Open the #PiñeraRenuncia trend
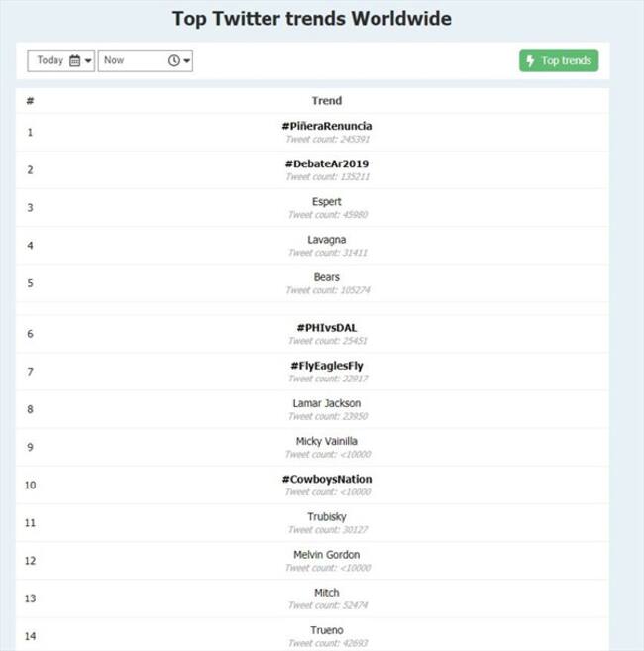Screen dimensions: 644x651 click(x=326, y=126)
